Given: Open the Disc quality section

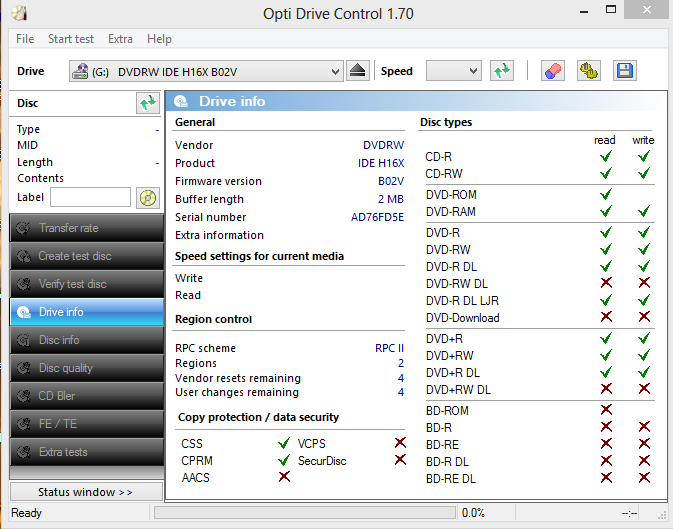Looking at the screenshot, I should pyautogui.click(x=87, y=368).
